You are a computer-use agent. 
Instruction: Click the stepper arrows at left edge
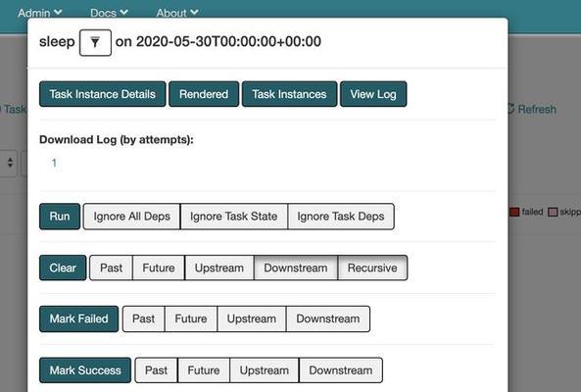(x=10, y=163)
